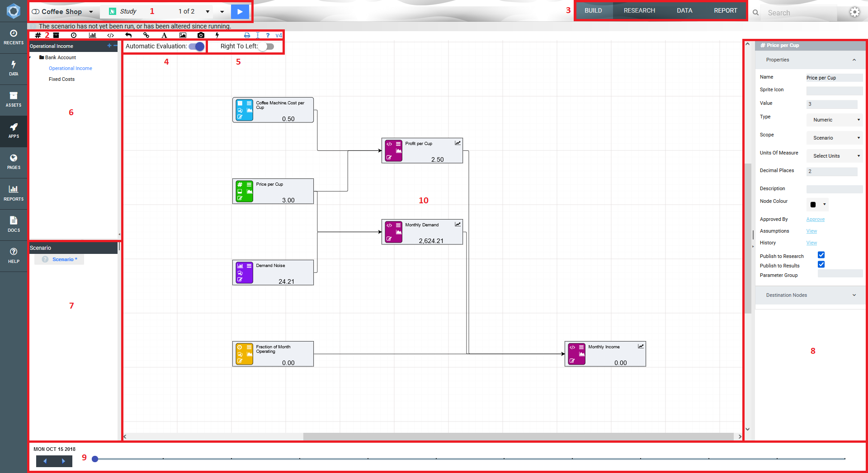Toggle Automatic Evaluation switch
The image size is (868, 473).
pos(197,47)
